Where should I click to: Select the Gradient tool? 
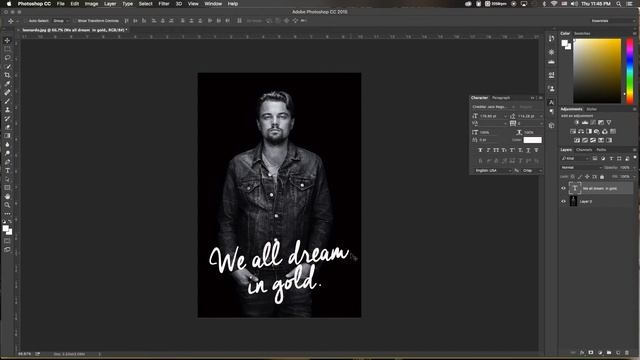7,136
